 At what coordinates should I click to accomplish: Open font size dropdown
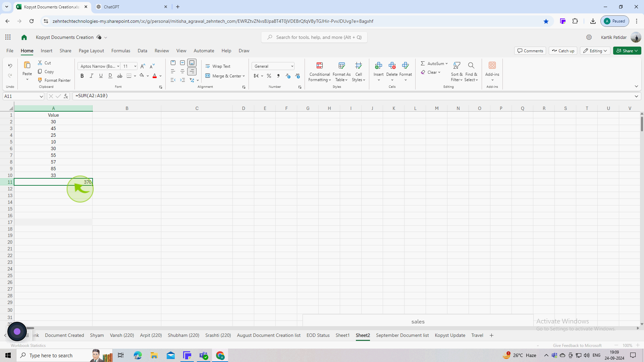tap(135, 66)
